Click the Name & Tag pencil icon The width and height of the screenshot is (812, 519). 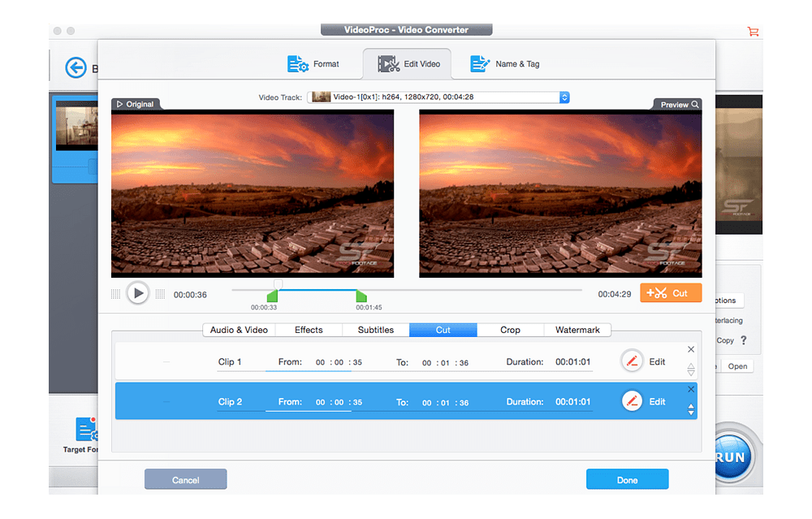click(480, 63)
